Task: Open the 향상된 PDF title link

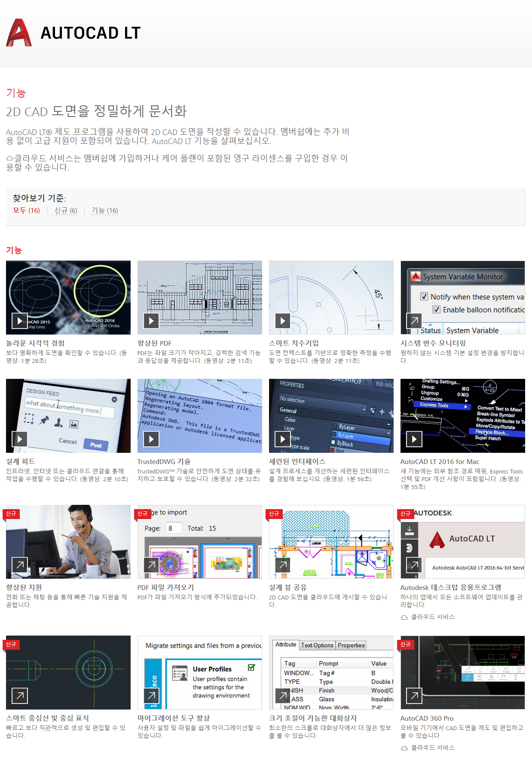Action: coord(154,343)
